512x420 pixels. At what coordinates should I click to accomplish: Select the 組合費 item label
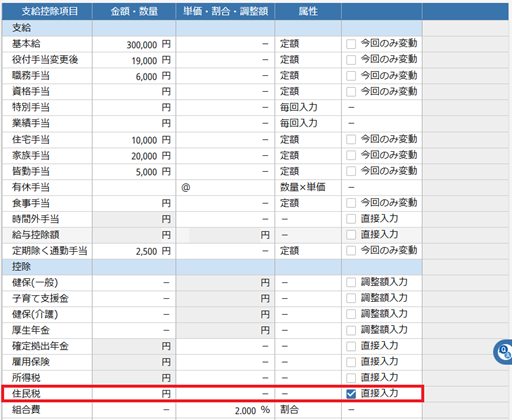tap(26, 410)
